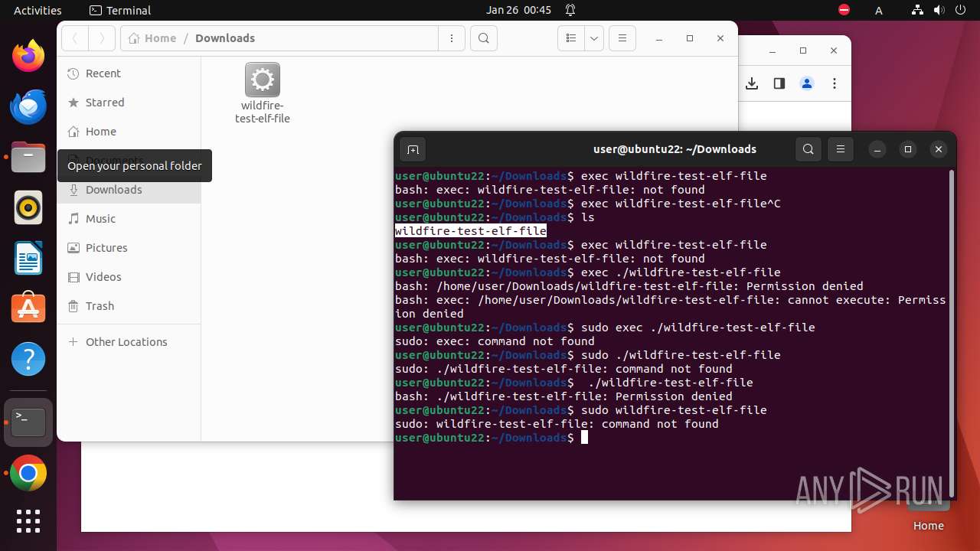Close the background Chrome window
Image resolution: width=980 pixels, height=551 pixels.
click(x=834, y=51)
